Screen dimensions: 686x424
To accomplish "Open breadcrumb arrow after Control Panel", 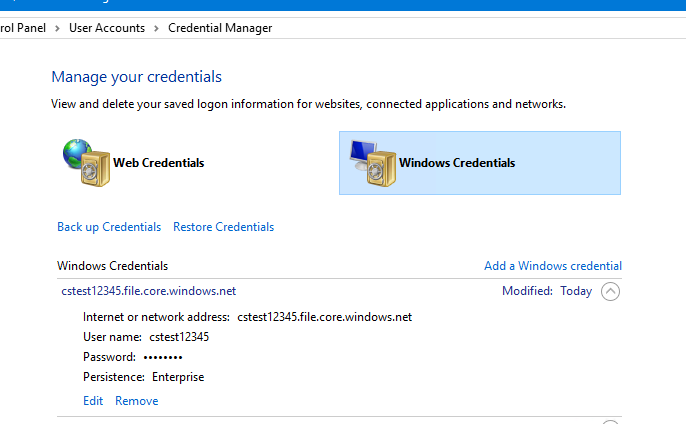I will (57, 28).
